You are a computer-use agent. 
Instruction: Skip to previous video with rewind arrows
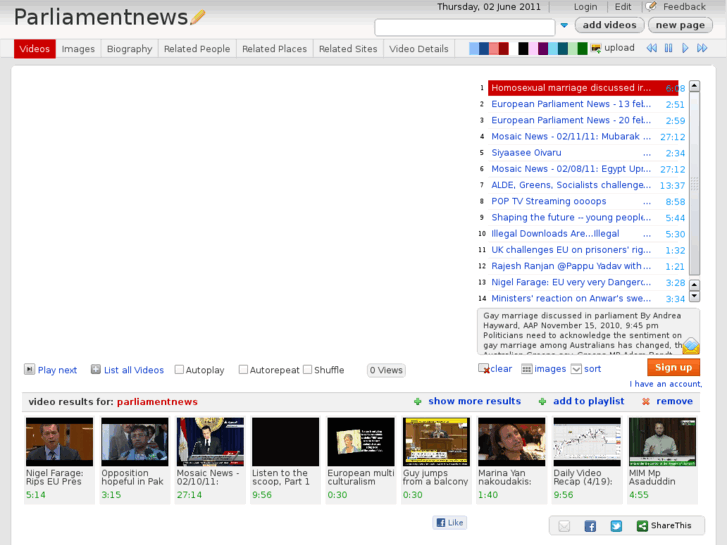(651, 48)
